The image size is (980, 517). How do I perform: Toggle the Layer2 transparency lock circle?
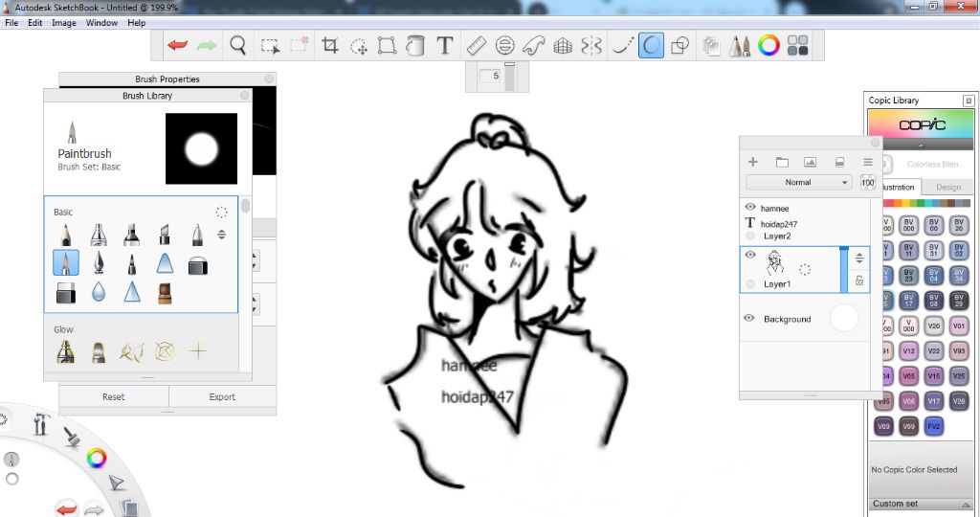coord(750,236)
